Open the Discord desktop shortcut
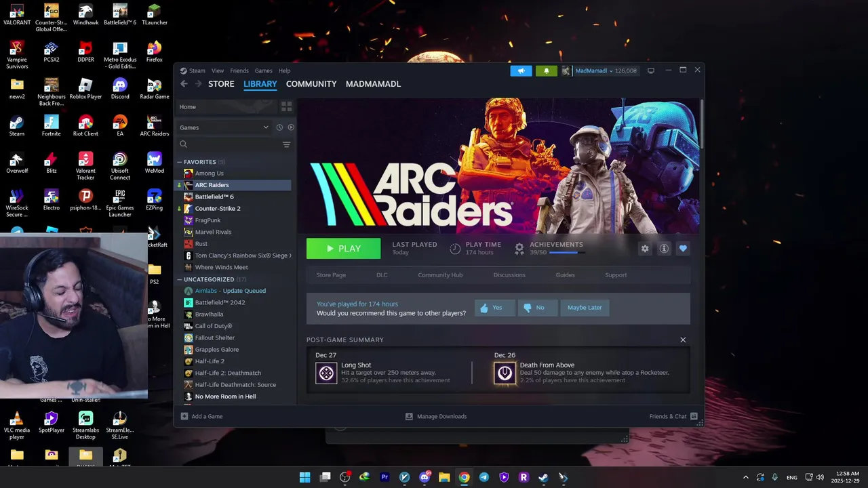This screenshot has width=868, height=488. coord(120,89)
